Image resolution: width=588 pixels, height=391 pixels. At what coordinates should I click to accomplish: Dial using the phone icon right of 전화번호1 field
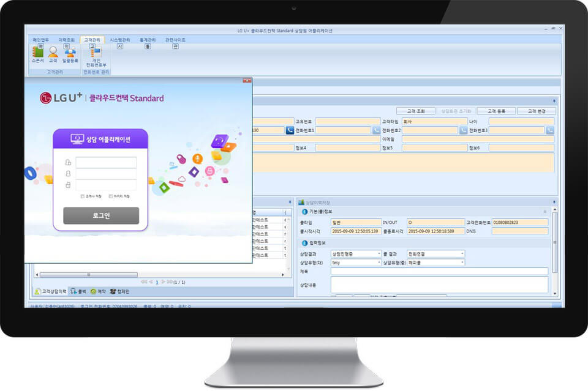click(x=376, y=130)
